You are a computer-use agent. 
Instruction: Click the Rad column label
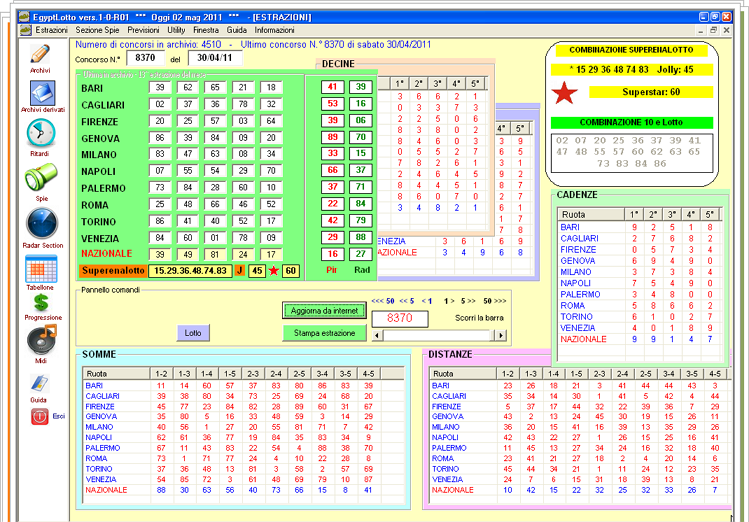(x=362, y=270)
